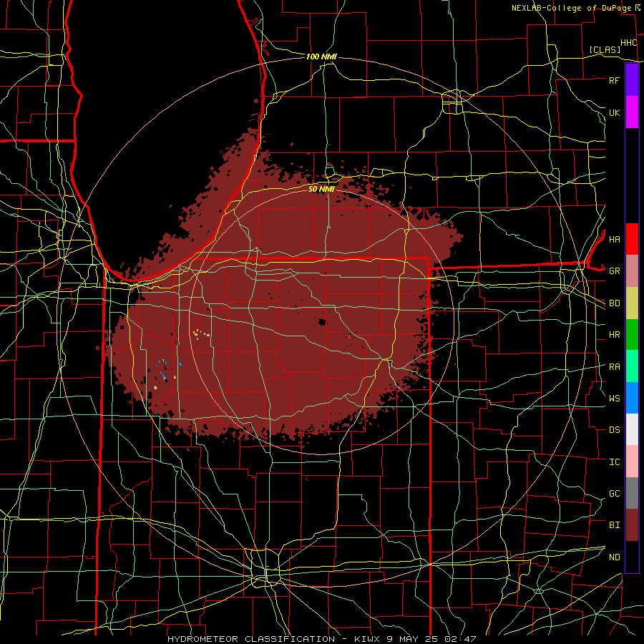
Task: Click the ND black legend swatch
Action: coord(632,557)
